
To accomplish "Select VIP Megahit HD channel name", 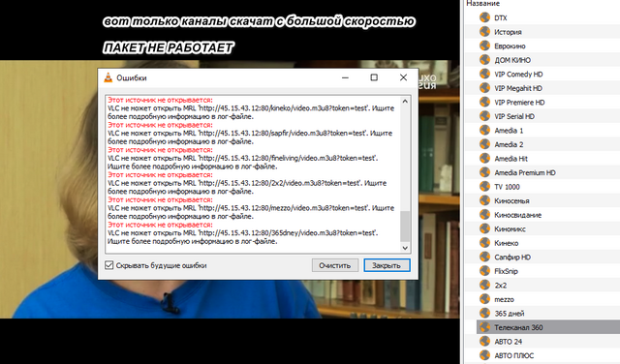I will [518, 88].
